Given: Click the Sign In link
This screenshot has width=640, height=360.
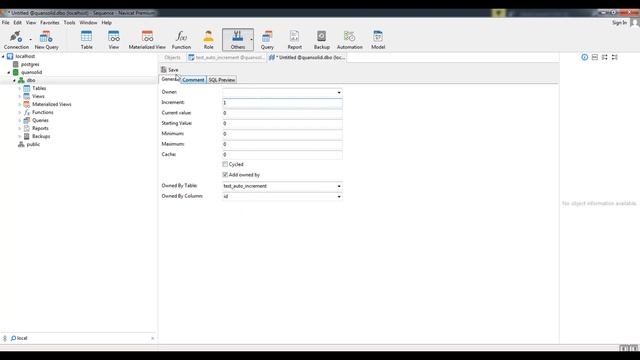Looking at the screenshot, I should [619, 23].
